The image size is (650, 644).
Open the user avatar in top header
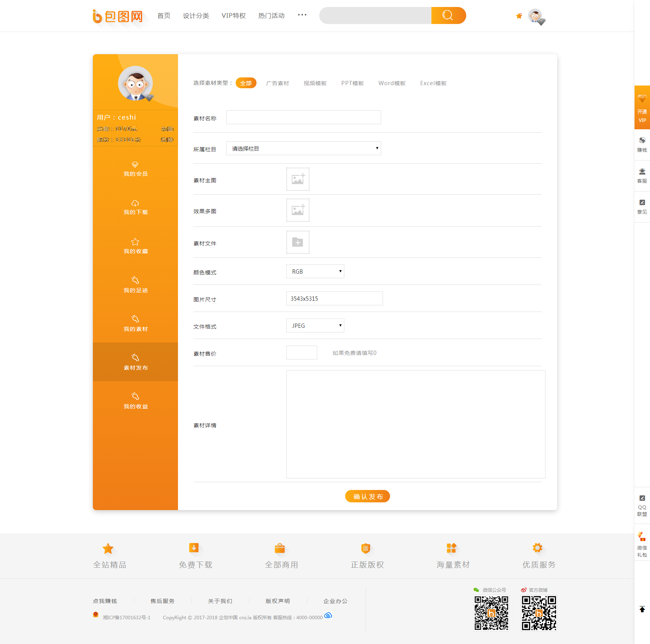click(536, 16)
